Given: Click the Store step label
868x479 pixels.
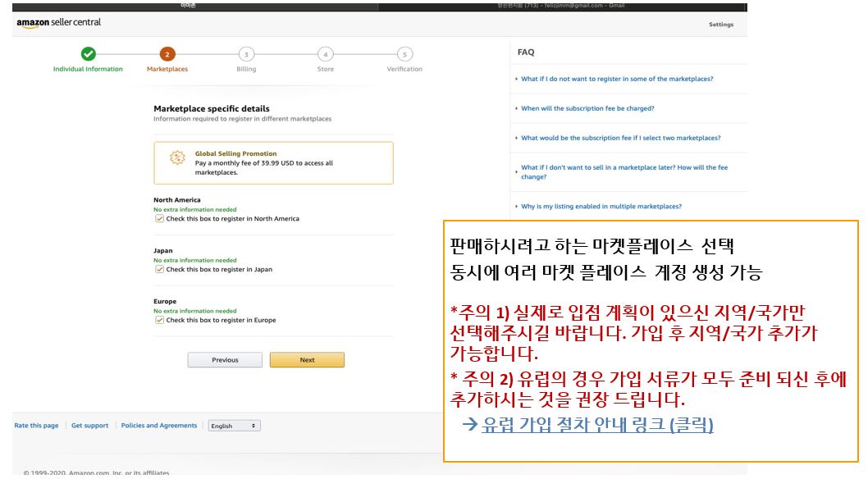Looking at the screenshot, I should pyautogui.click(x=326, y=69).
